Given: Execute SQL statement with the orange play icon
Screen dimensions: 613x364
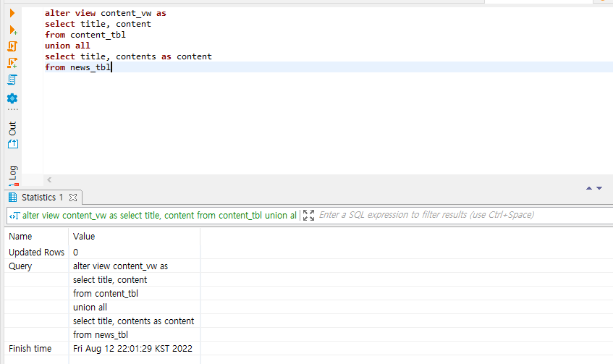Looking at the screenshot, I should [12, 13].
